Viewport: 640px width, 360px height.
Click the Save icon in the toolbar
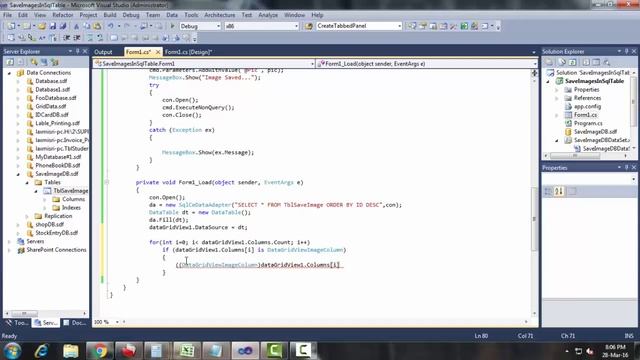pyautogui.click(x=53, y=26)
